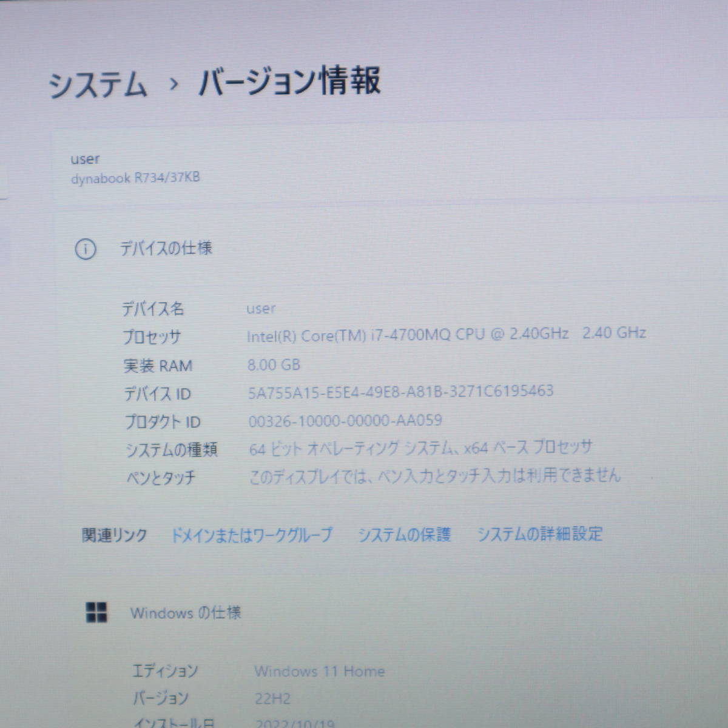Click the user name above dynabook model
Screen dimensions: 728x728
pos(85,160)
